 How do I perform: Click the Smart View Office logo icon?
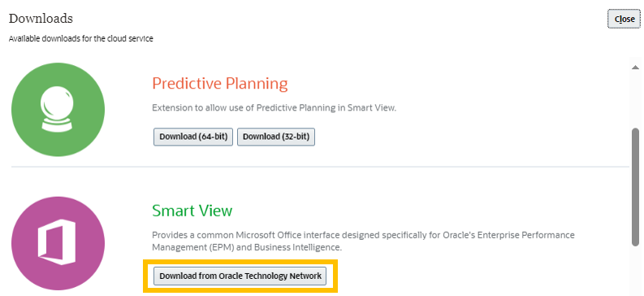tap(58, 243)
